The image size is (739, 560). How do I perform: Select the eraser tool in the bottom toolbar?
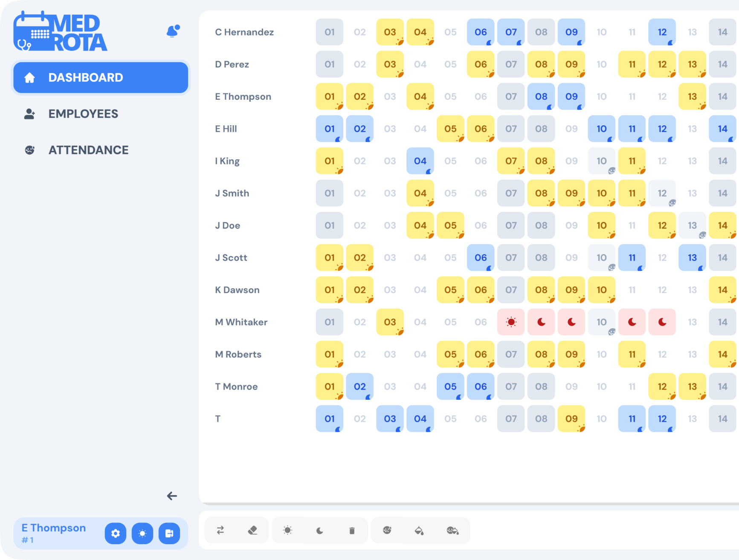(x=252, y=531)
